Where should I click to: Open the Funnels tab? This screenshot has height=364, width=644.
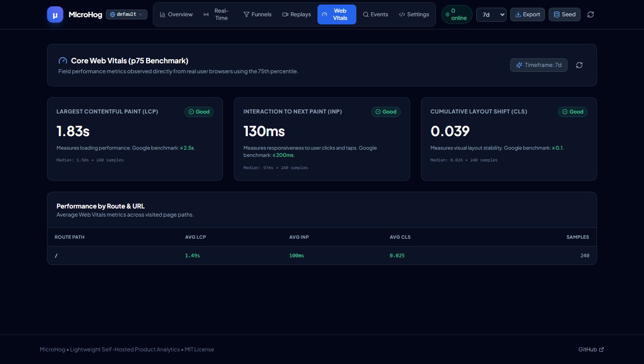click(x=257, y=14)
